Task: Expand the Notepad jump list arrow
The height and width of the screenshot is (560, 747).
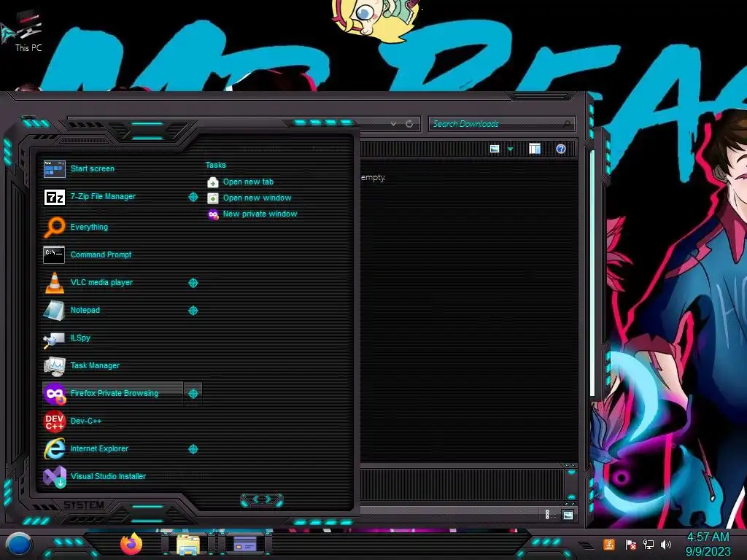Action: (x=193, y=311)
